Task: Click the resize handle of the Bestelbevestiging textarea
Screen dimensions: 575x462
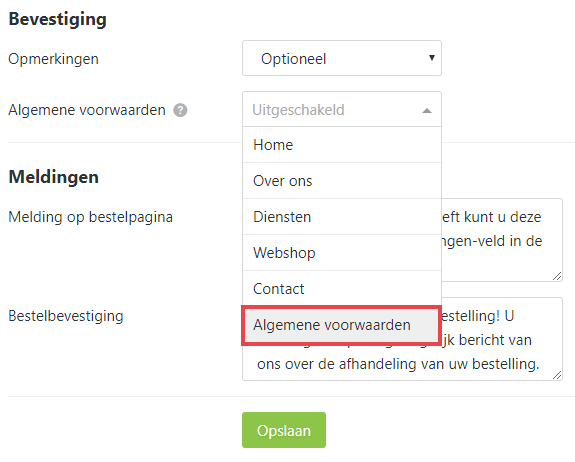Action: pyautogui.click(x=557, y=375)
